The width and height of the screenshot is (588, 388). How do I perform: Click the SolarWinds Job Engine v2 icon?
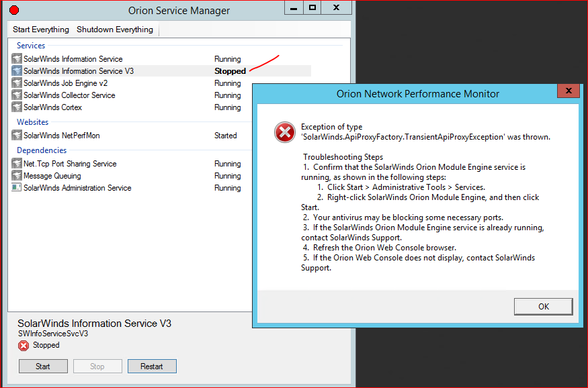(x=17, y=83)
